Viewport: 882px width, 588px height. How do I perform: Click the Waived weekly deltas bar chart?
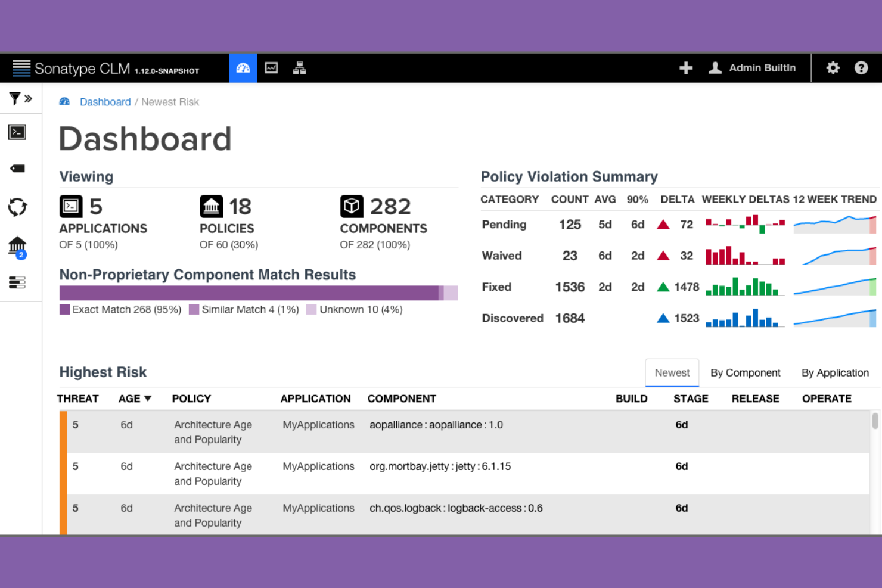745,256
